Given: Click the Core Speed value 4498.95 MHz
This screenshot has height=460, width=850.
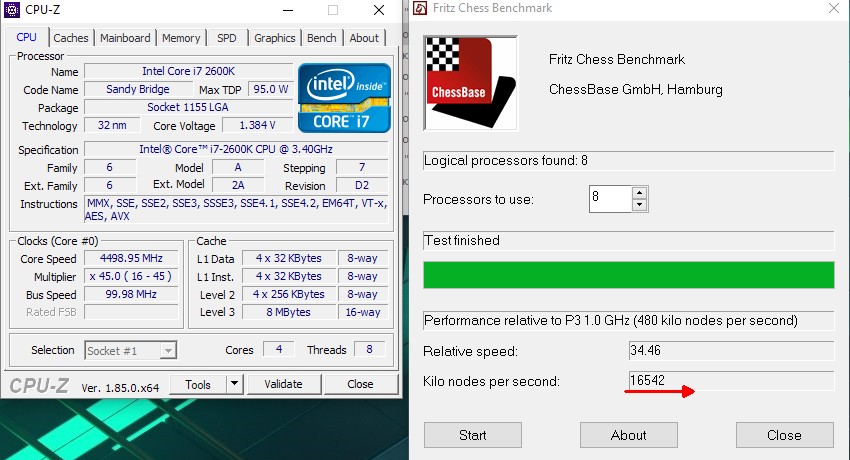Looking at the screenshot, I should (131, 258).
